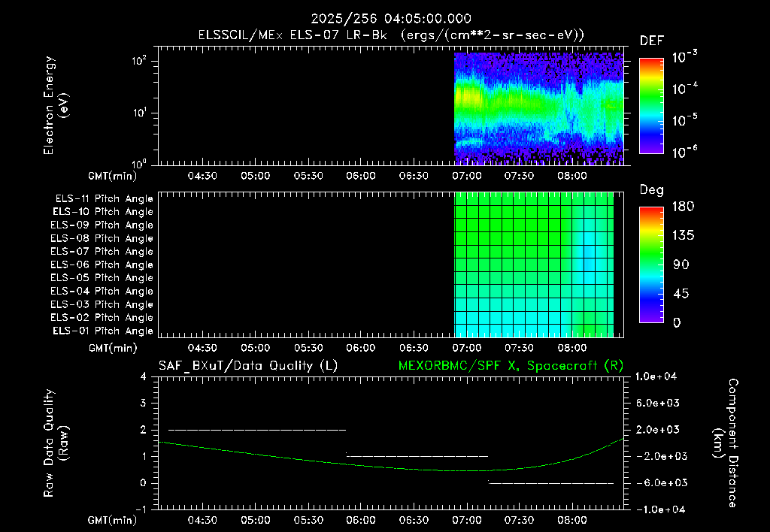Click the green MEXORBMC/SPF X, Spacecraft (R) legend
770x532 pixels.
[511, 366]
